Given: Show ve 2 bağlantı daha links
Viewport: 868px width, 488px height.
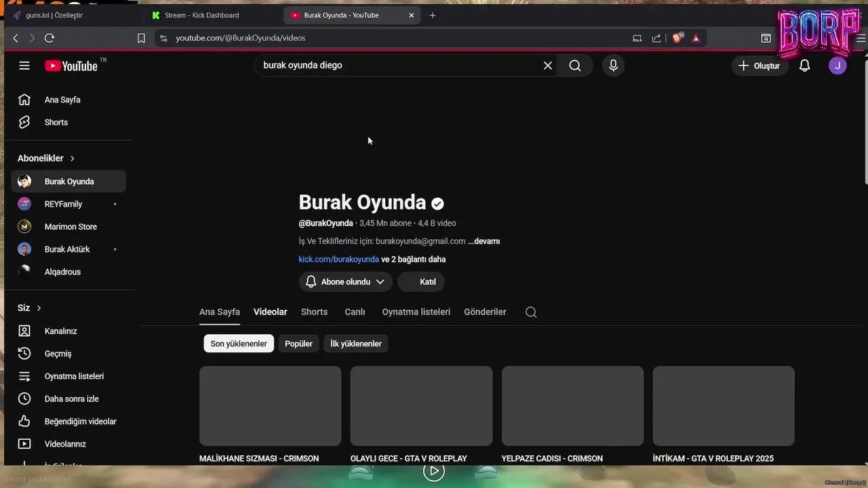Looking at the screenshot, I should coord(413,260).
